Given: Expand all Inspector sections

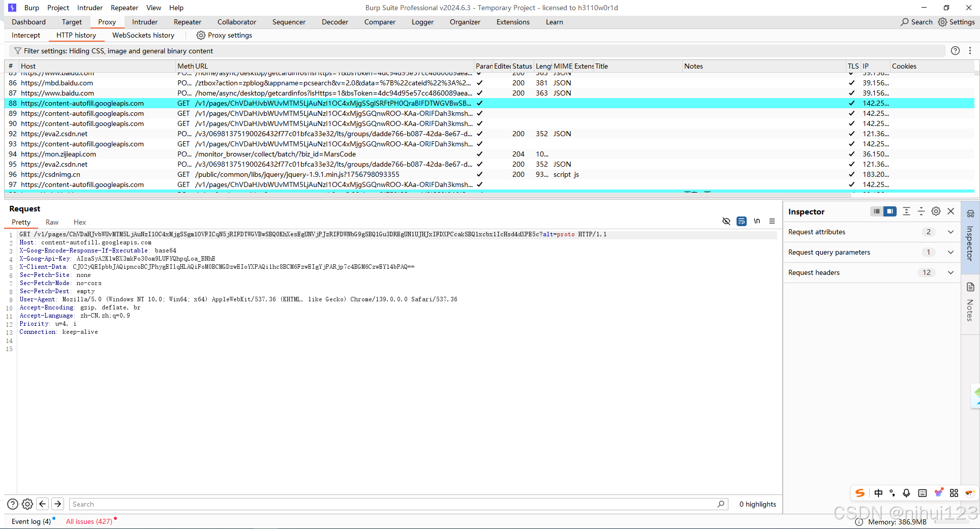Looking at the screenshot, I should 906,211.
